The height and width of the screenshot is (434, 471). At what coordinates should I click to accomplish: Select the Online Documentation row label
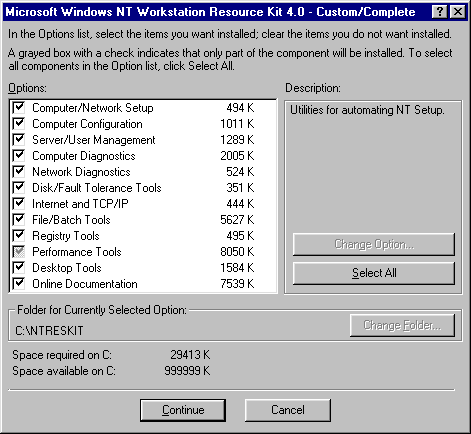[x=85, y=284]
